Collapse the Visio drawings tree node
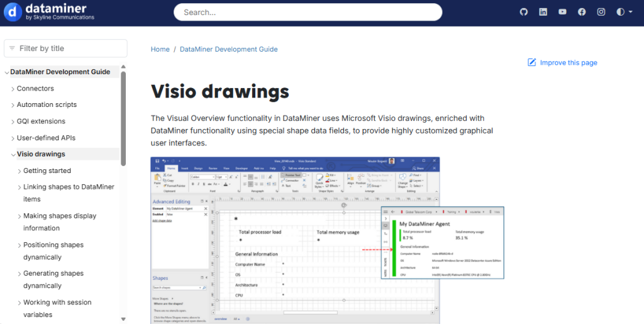The width and height of the screenshot is (644, 324). point(13,155)
